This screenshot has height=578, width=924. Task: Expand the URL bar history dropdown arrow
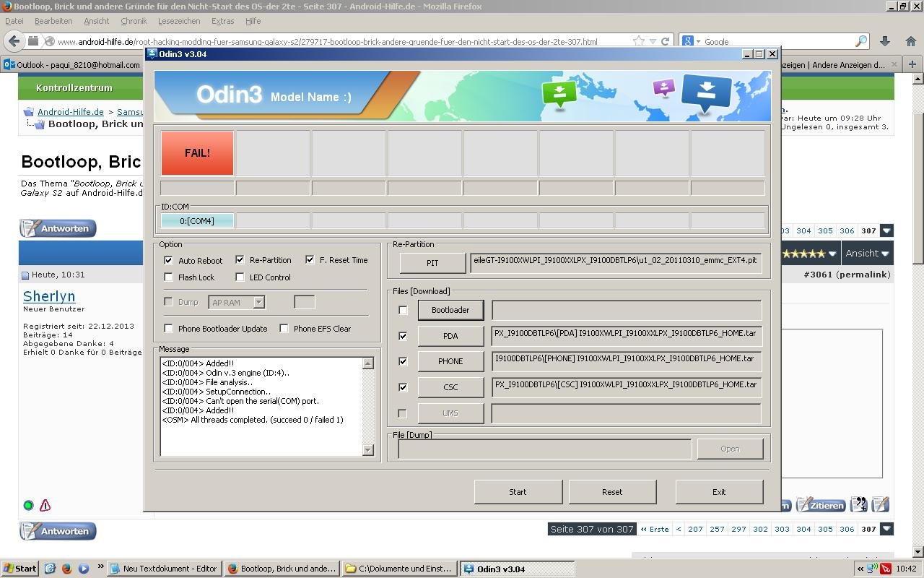click(x=653, y=41)
